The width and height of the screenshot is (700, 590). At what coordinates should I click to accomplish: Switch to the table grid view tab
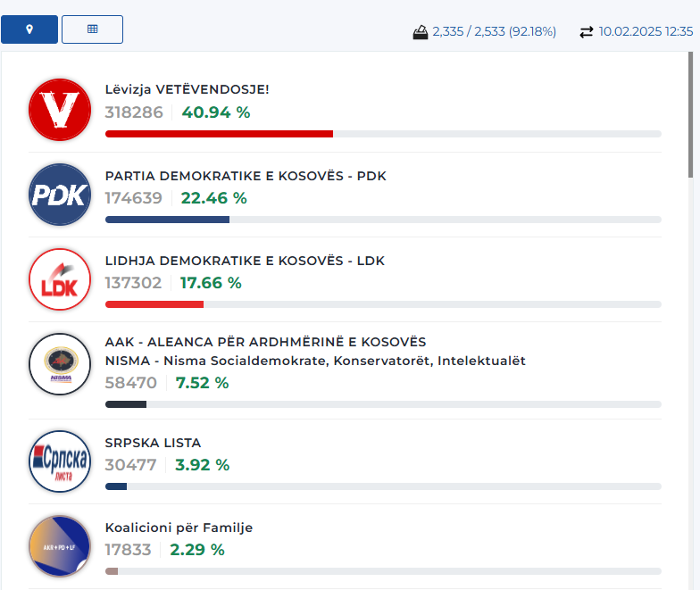click(x=92, y=29)
